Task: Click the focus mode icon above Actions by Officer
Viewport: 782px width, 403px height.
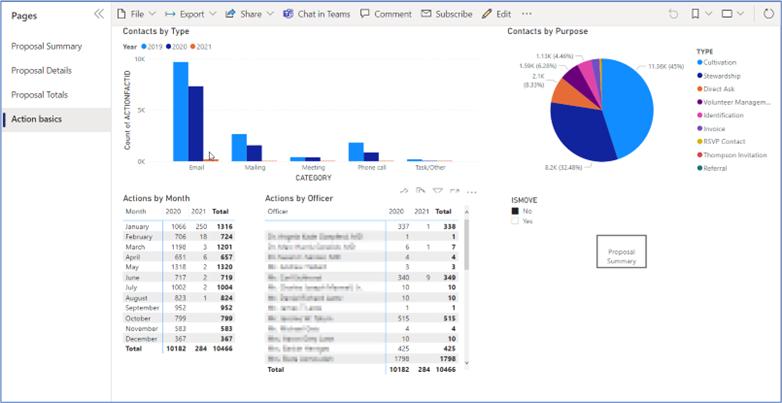Action: (454, 191)
